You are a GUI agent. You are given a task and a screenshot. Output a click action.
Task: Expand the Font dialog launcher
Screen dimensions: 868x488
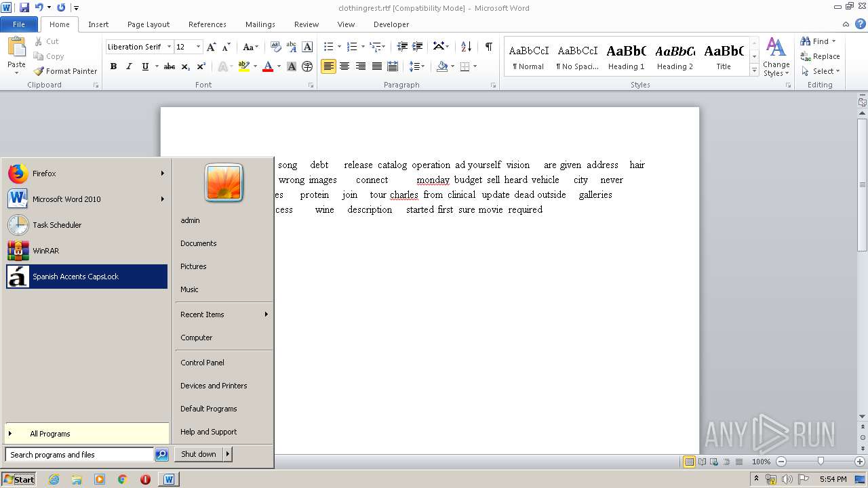[x=311, y=85]
